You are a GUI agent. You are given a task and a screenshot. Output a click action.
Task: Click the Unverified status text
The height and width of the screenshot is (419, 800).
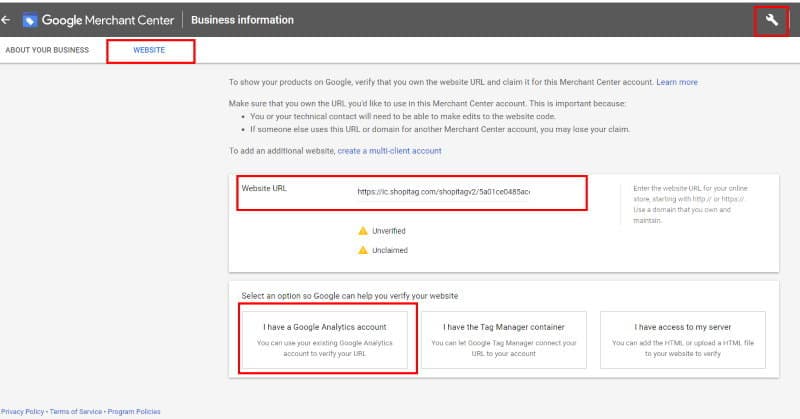point(389,231)
